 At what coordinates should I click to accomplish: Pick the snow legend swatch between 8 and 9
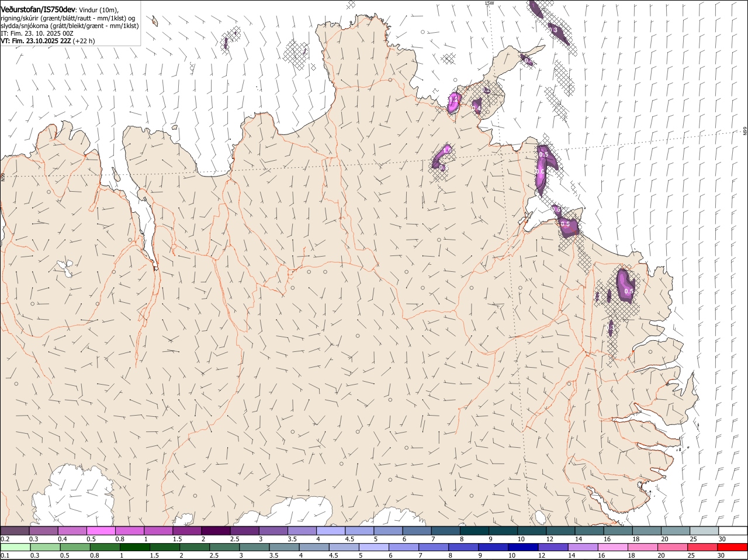coord(475,530)
